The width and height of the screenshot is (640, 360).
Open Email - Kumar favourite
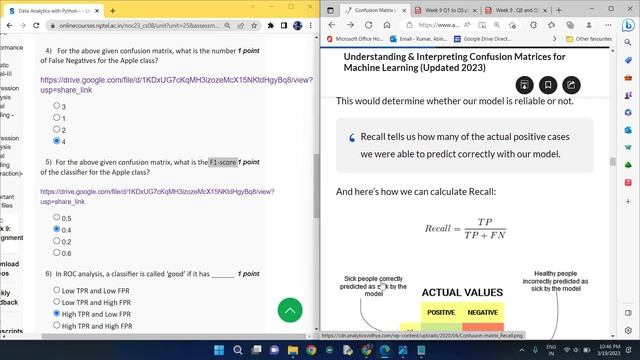click(x=418, y=39)
